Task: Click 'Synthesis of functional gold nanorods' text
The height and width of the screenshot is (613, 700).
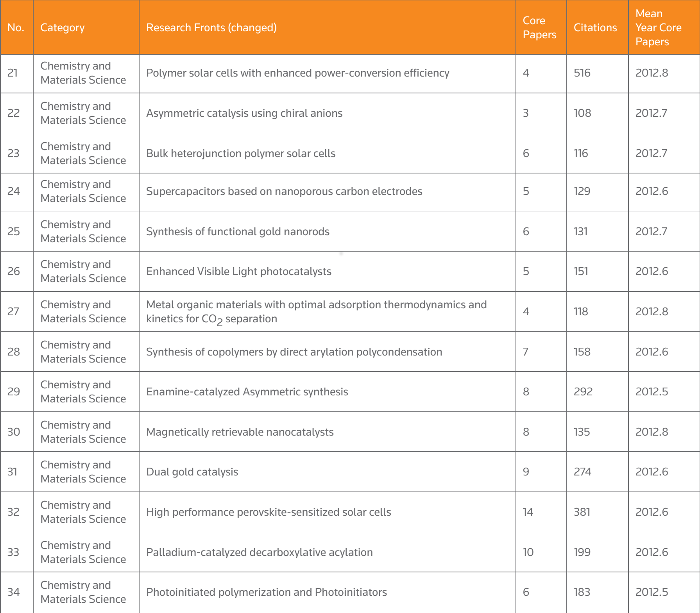Action: (238, 232)
